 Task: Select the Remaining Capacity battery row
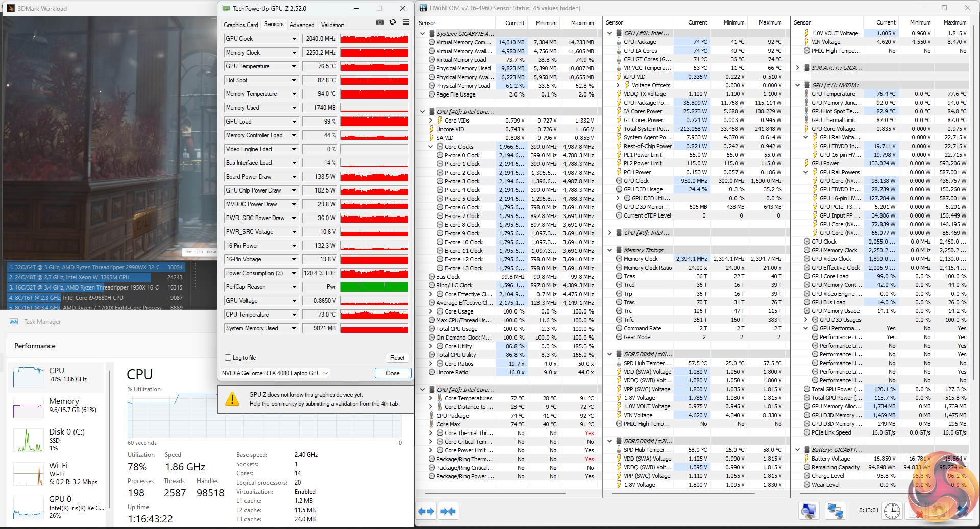886,467
